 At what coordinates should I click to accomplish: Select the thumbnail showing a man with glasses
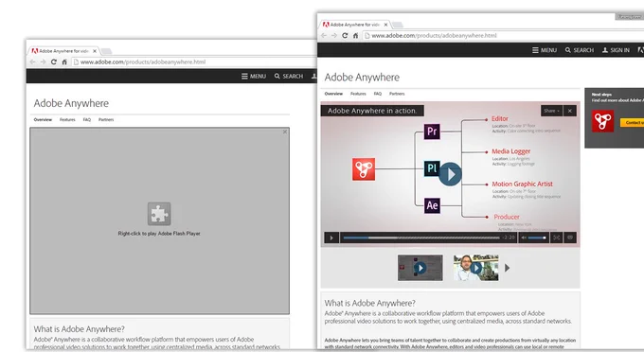[476, 268]
